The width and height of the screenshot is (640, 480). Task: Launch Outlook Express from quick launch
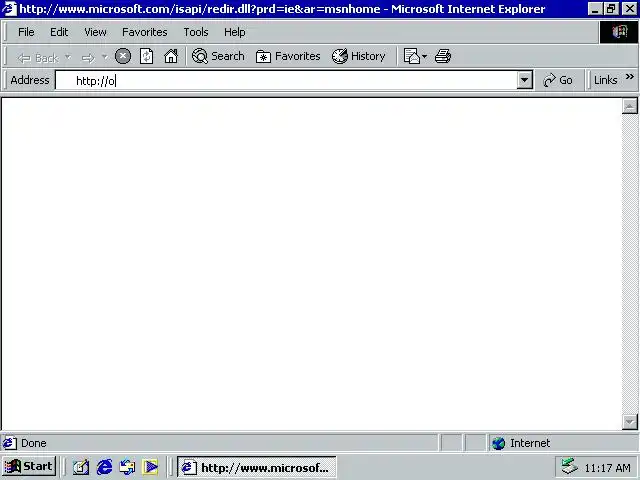[x=127, y=467]
